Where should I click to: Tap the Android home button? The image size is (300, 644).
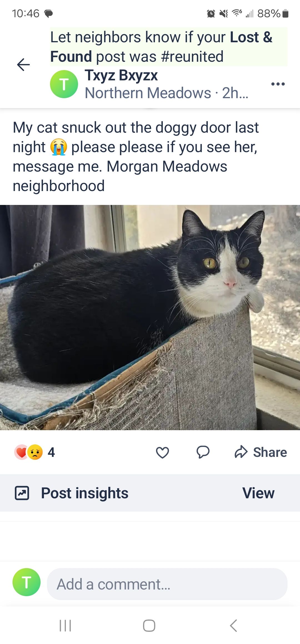(x=149, y=626)
